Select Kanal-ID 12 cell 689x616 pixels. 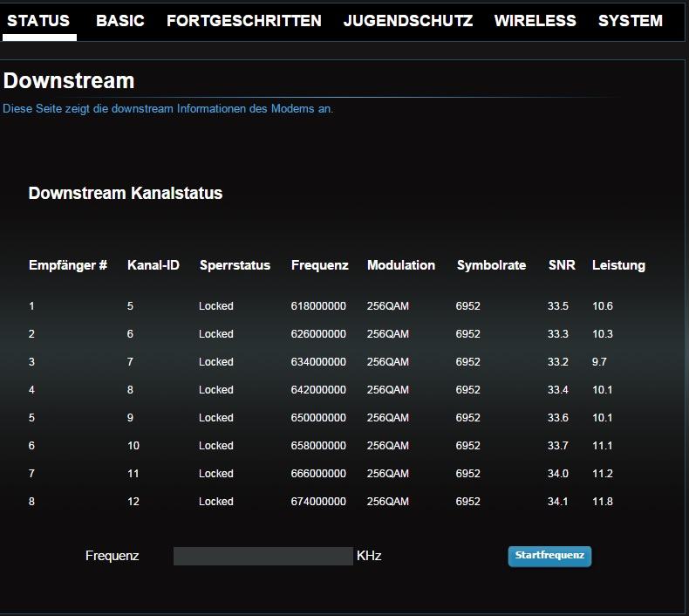tap(133, 501)
